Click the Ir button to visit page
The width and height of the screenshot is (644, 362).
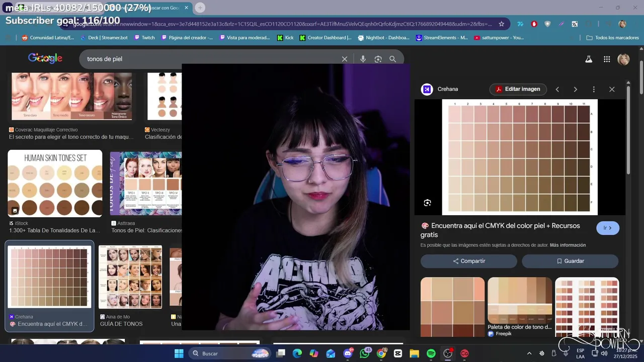pyautogui.click(x=608, y=228)
